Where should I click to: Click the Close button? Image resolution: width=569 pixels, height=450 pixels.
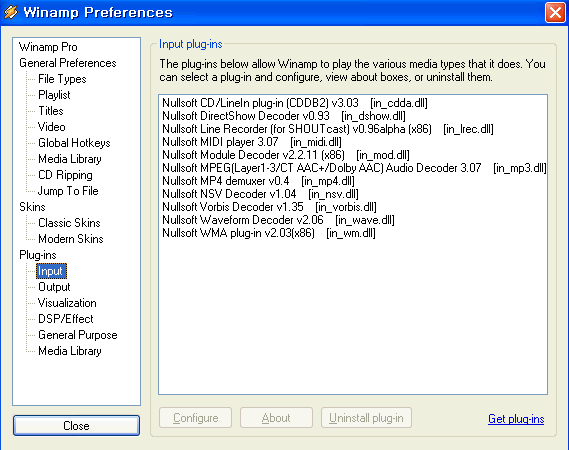[x=76, y=425]
